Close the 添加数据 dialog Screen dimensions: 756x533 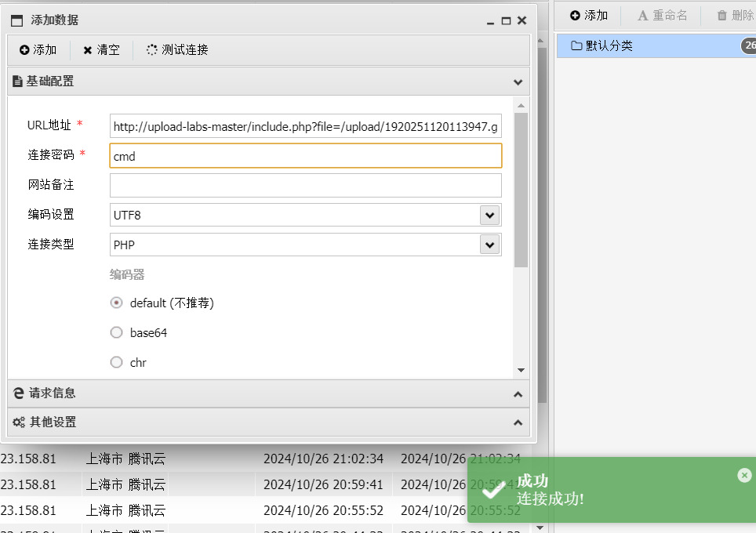(522, 20)
